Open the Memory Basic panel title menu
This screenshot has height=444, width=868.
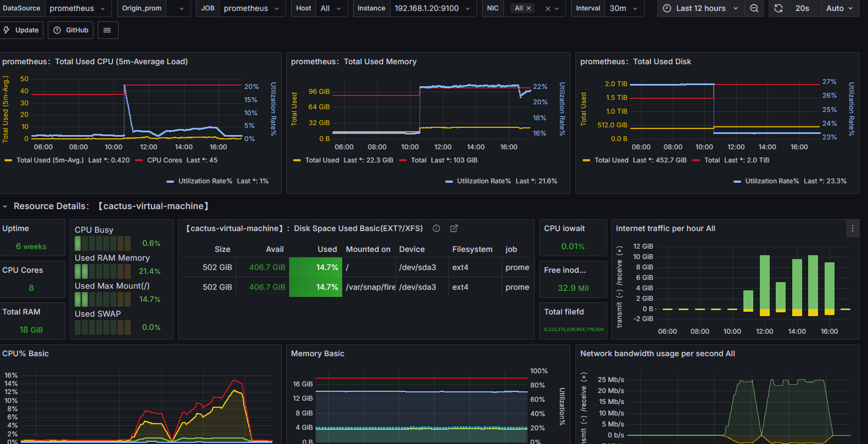click(317, 353)
